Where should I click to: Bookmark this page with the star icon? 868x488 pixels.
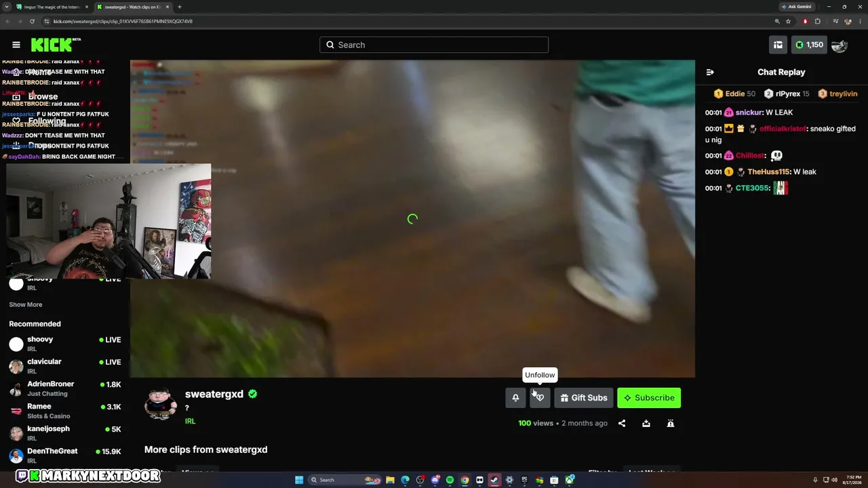[x=788, y=21]
